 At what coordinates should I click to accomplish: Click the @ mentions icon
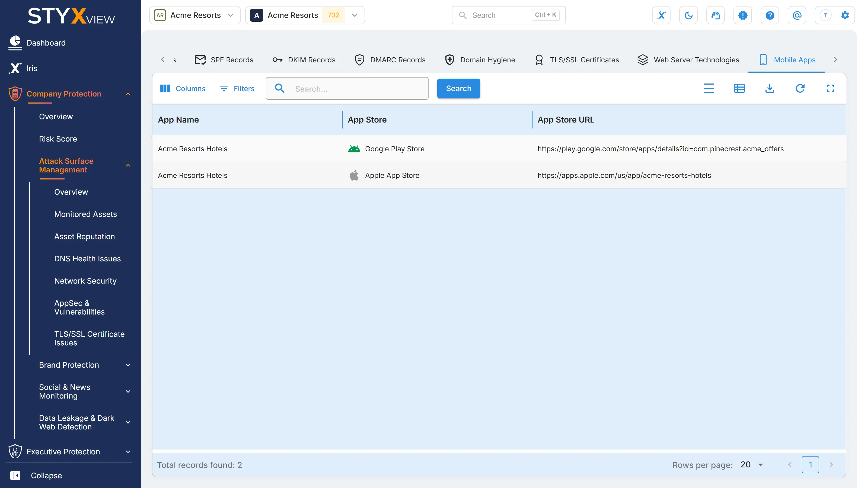click(797, 15)
